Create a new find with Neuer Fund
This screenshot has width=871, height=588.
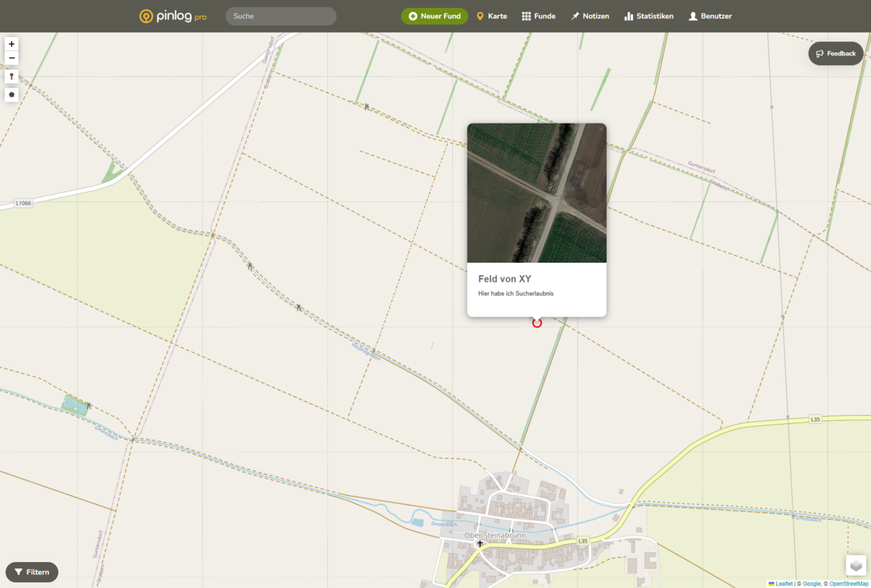point(434,16)
